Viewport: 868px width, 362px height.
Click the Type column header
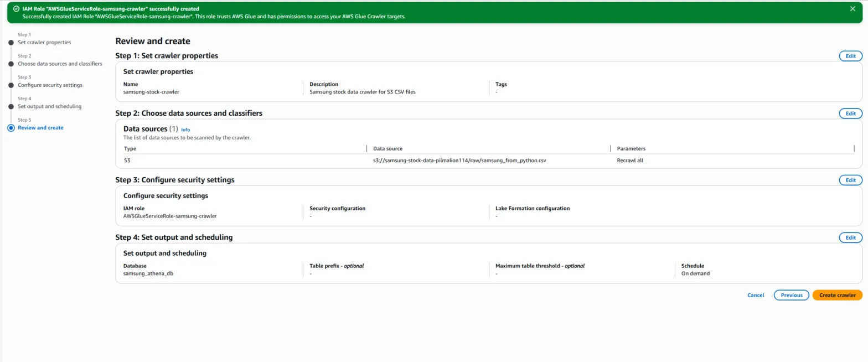click(130, 148)
